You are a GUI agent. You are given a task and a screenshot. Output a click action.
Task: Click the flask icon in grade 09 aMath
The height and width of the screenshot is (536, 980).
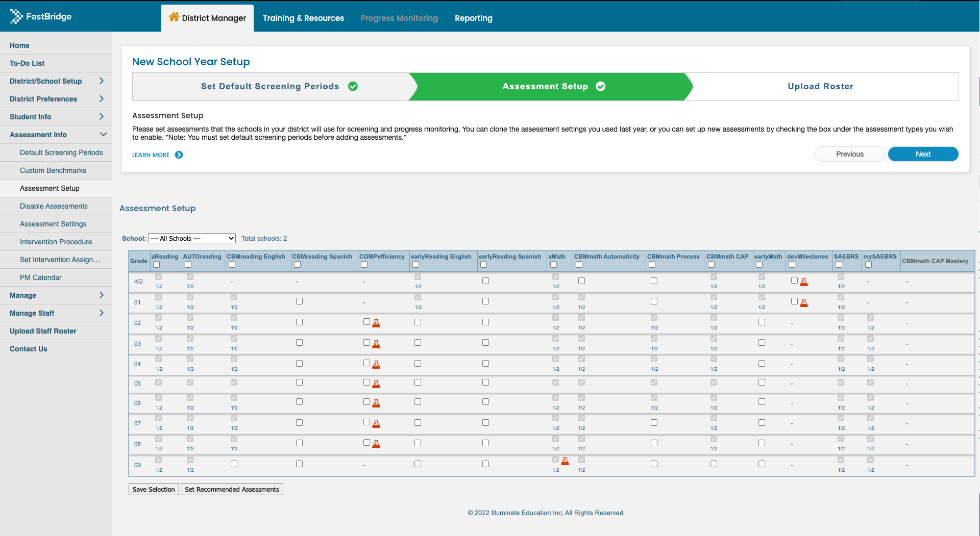point(565,461)
